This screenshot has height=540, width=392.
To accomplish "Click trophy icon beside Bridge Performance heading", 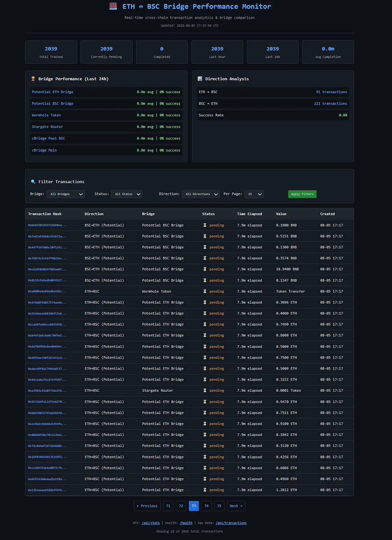I will (33, 79).
